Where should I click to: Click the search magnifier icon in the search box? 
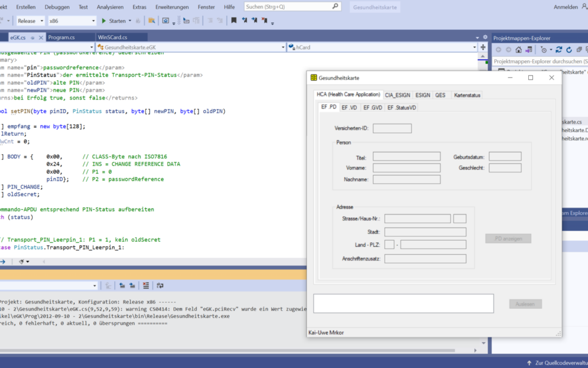(x=335, y=6)
